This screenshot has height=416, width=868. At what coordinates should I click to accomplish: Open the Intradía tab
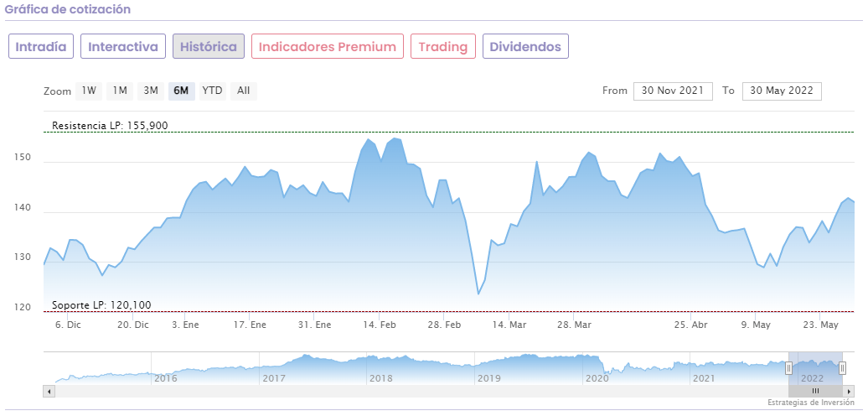coord(41,46)
